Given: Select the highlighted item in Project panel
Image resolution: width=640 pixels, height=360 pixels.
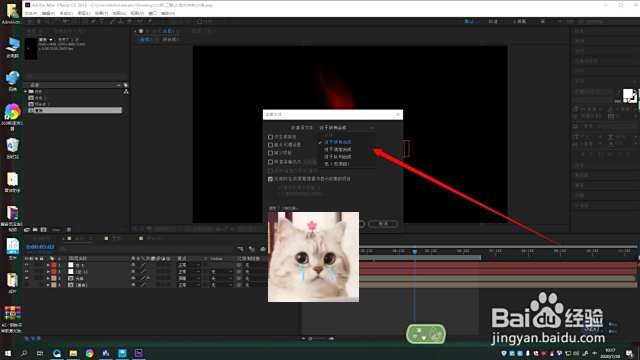Looking at the screenshot, I should (x=75, y=110).
